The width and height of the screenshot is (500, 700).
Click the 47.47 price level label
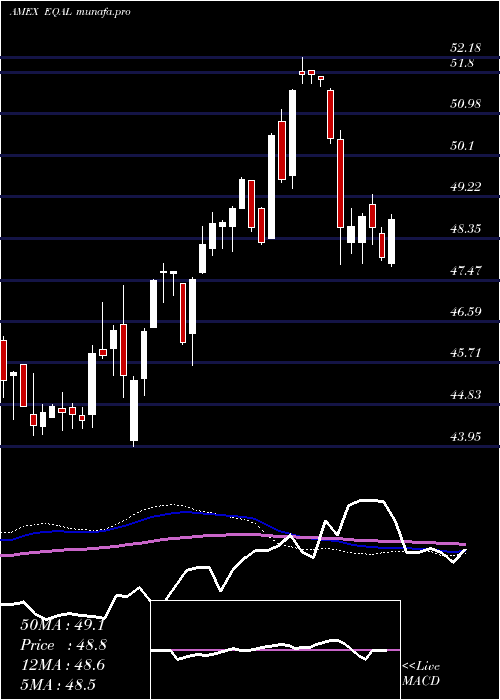pos(466,271)
